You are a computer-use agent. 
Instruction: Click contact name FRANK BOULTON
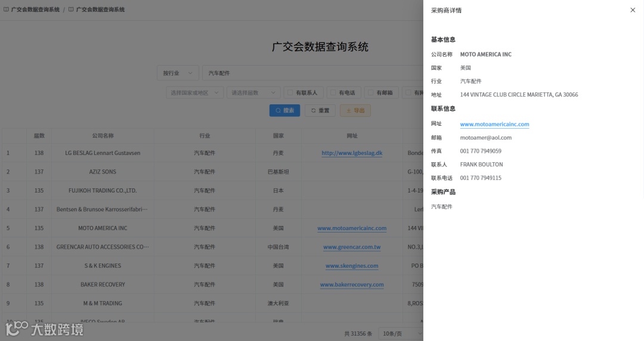[x=481, y=165]
